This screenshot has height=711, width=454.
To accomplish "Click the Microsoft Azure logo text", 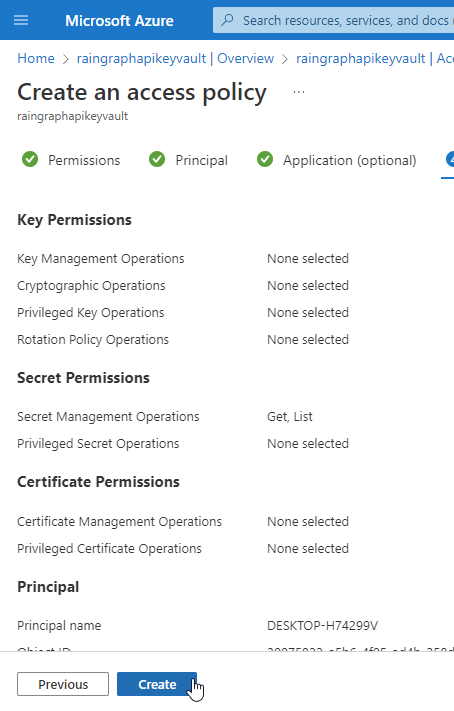I will (119, 20).
